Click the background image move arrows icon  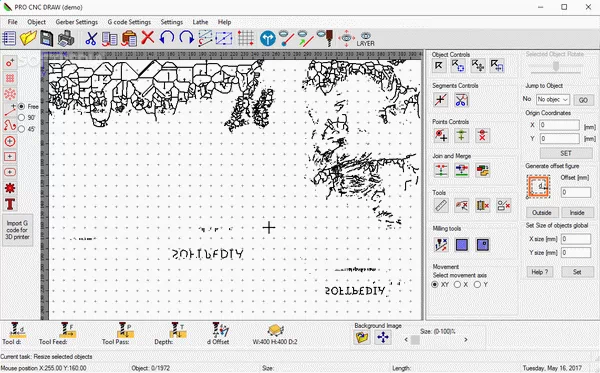(x=383, y=337)
